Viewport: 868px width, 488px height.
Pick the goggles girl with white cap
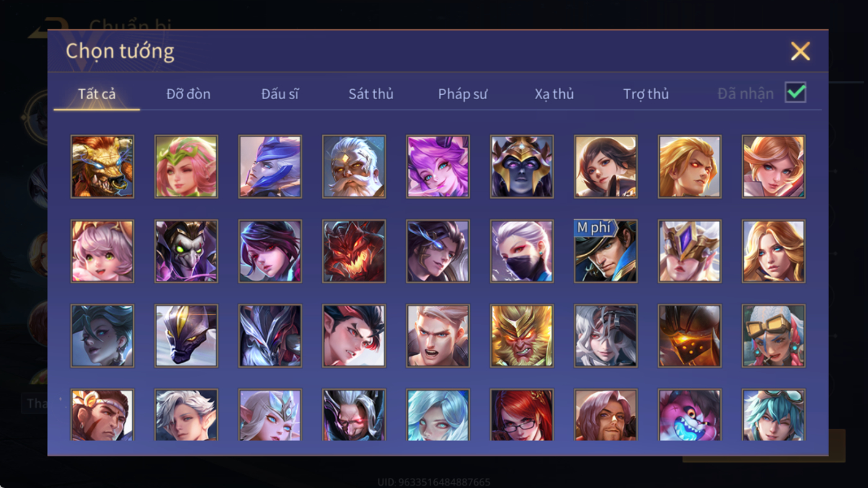(774, 335)
